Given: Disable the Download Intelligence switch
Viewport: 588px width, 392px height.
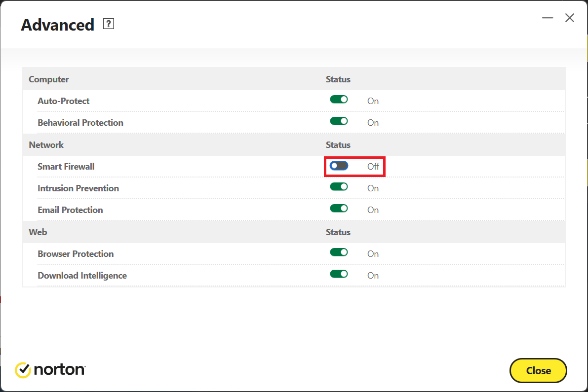Looking at the screenshot, I should click(x=339, y=274).
